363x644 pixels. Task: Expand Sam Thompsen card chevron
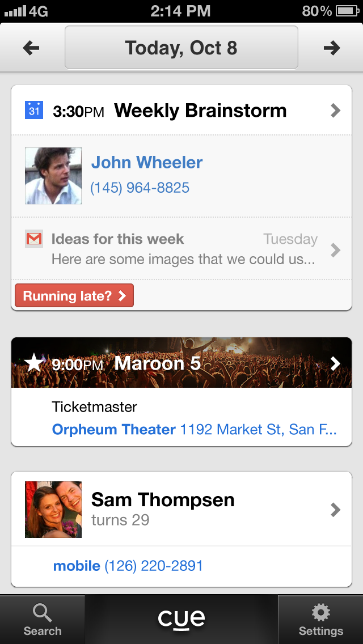pos(335,510)
